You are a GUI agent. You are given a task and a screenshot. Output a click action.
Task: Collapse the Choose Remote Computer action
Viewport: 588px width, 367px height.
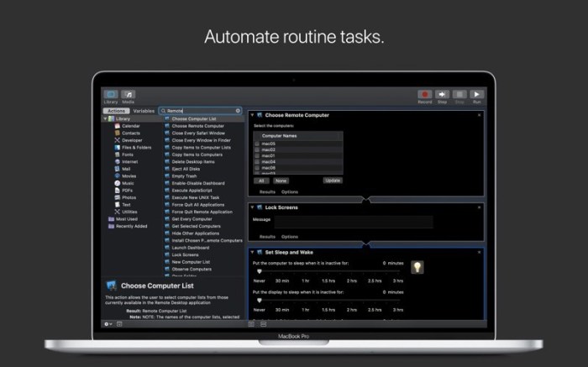click(x=253, y=114)
